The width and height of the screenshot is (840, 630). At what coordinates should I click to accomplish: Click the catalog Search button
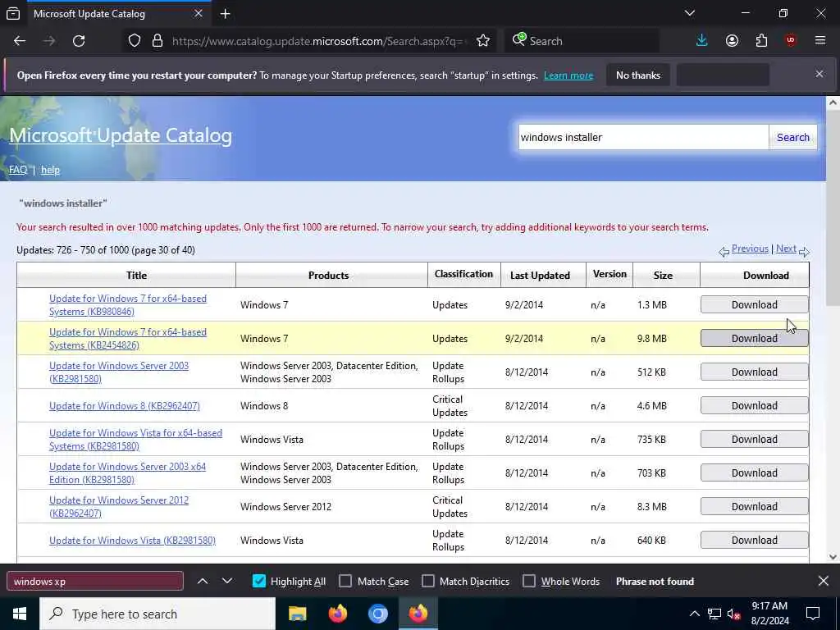(793, 137)
